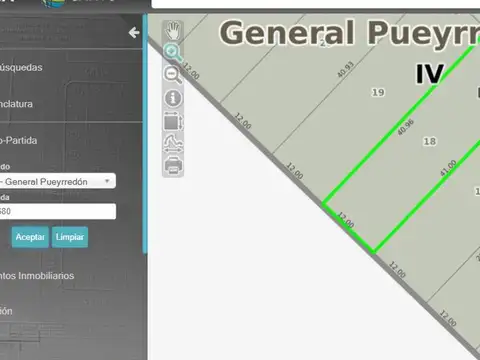
Task: Open the print map tool
Action: 173,166
